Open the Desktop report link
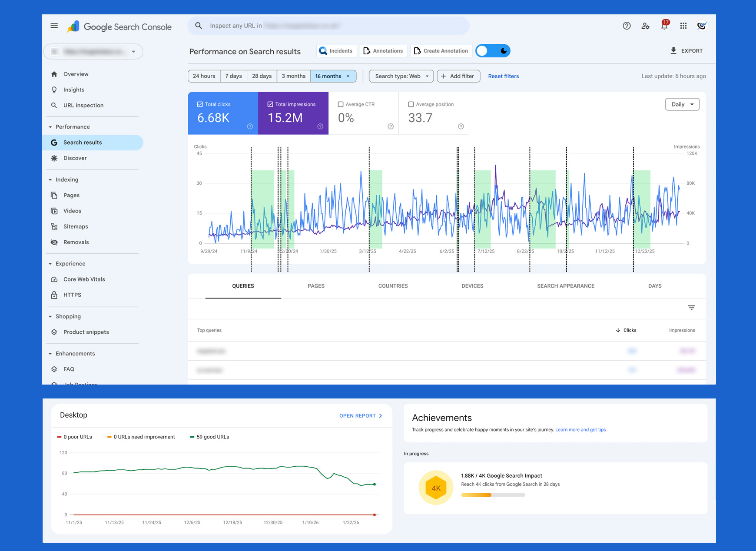 (361, 416)
